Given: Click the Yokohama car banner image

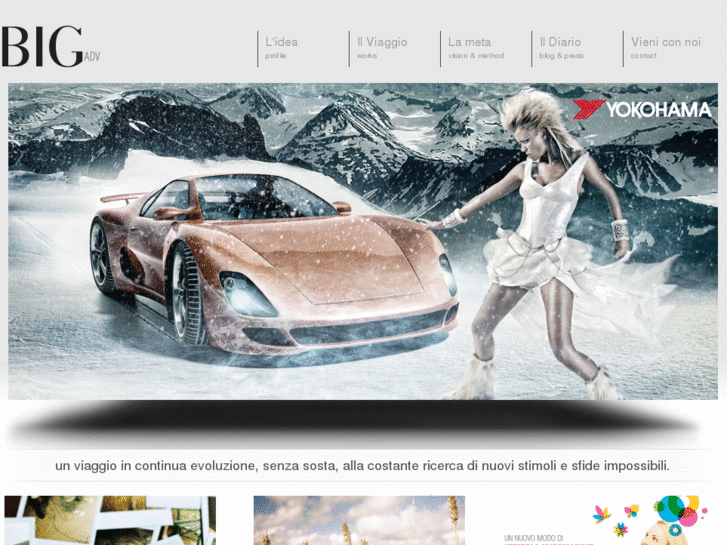Looking at the screenshot, I should (x=363, y=241).
